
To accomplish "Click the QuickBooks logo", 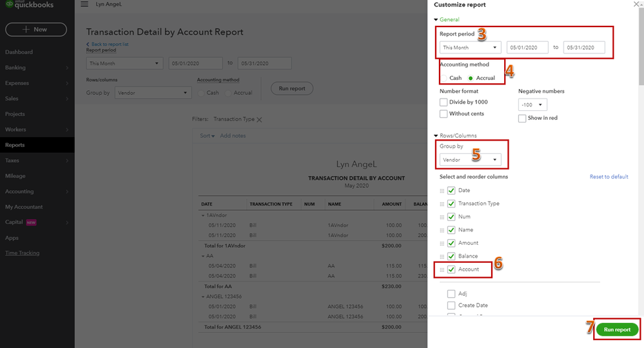I will 29,5.
